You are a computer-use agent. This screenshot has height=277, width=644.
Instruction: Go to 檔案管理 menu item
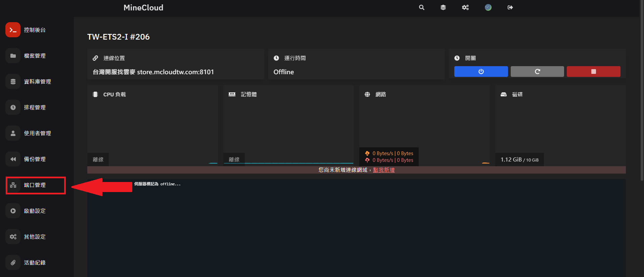pyautogui.click(x=35, y=56)
